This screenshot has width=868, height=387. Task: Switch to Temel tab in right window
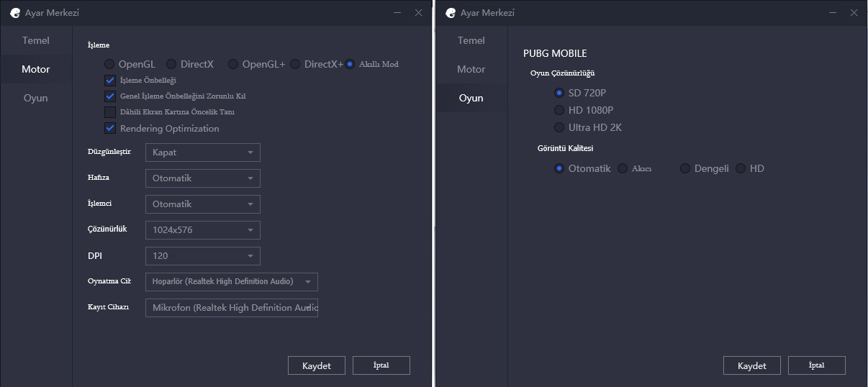[x=471, y=40]
